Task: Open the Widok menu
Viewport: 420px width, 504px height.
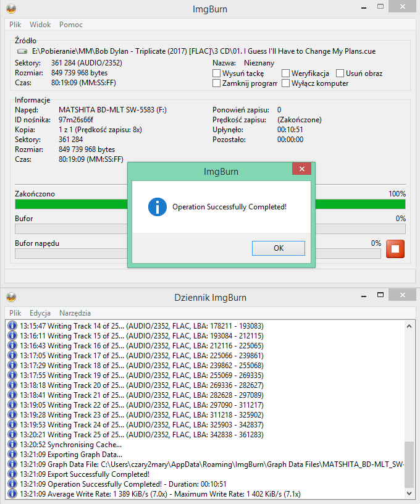Action: click(x=40, y=25)
